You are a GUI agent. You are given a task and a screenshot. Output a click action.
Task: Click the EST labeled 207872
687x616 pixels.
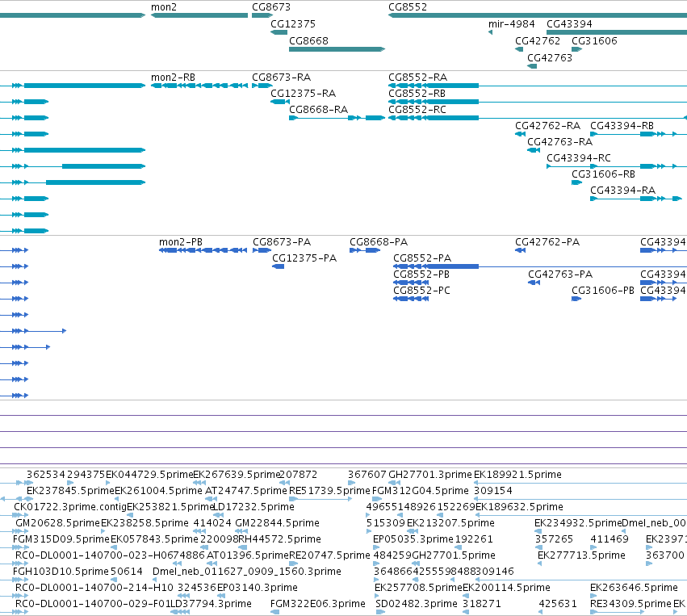pos(299,475)
